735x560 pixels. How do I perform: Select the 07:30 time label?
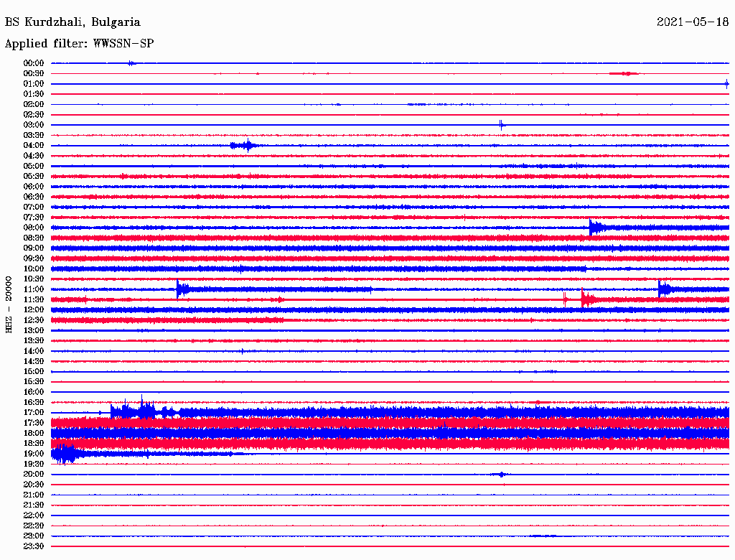coord(34,217)
